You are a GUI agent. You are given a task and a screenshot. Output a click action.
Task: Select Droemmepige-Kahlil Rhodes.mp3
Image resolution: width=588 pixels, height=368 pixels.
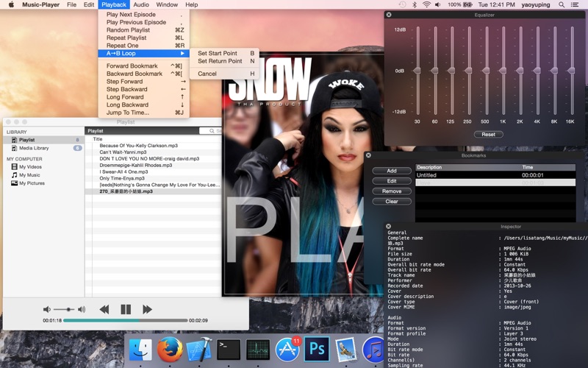[x=154, y=165]
